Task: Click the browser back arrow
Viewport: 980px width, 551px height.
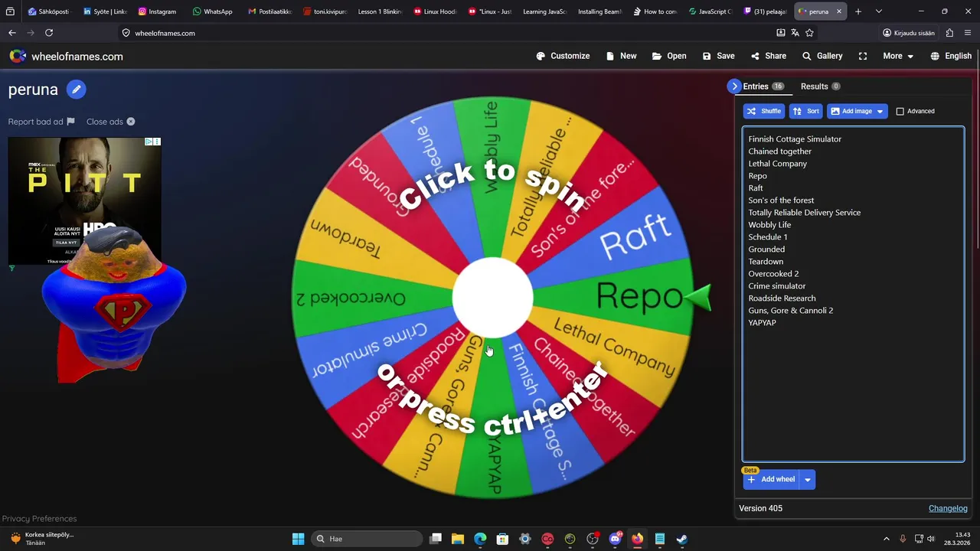Action: point(12,33)
